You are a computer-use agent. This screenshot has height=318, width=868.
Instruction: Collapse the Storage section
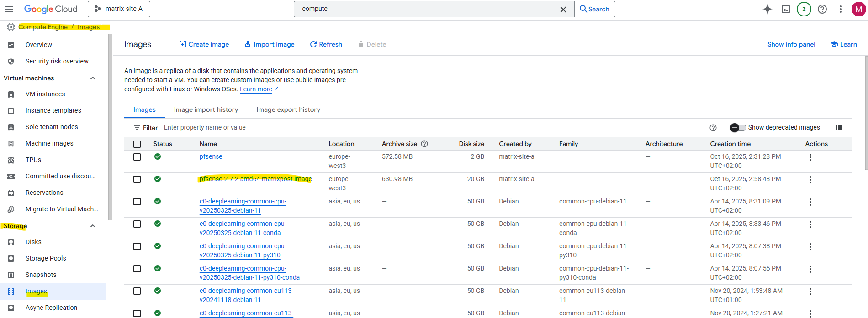pos(93,226)
